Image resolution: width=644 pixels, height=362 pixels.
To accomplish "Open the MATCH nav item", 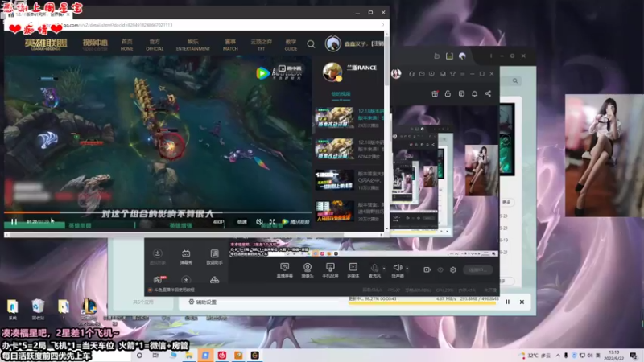I will (x=230, y=45).
